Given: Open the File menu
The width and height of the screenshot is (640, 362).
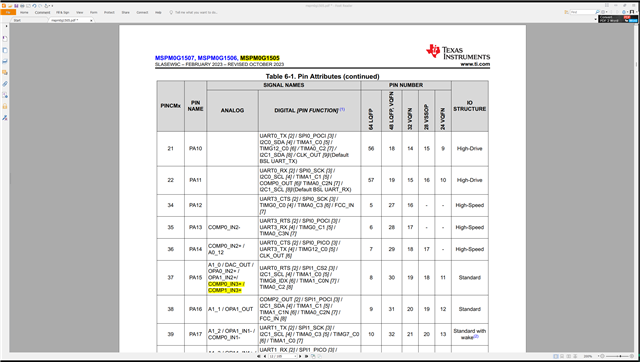Looking at the screenshot, I should coord(8,12).
